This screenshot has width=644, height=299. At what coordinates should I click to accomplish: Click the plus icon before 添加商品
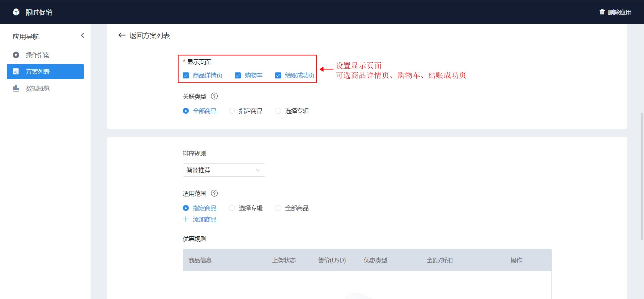tap(186, 219)
